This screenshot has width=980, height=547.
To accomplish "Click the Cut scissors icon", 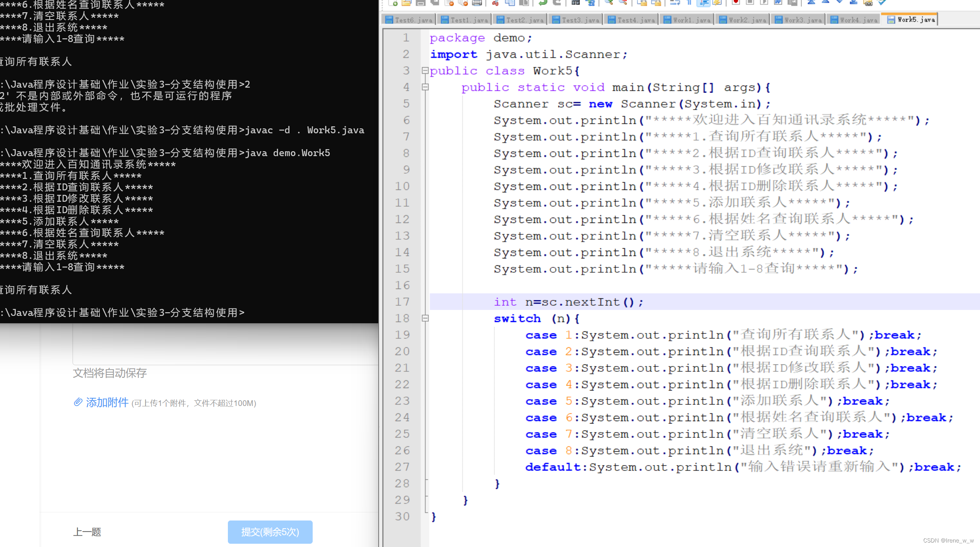I will [x=495, y=2].
